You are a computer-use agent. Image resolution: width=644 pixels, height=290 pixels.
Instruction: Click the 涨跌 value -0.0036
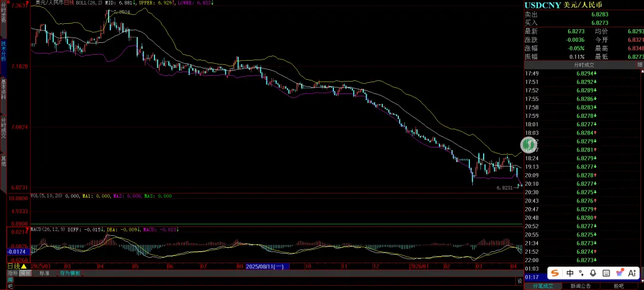point(576,40)
